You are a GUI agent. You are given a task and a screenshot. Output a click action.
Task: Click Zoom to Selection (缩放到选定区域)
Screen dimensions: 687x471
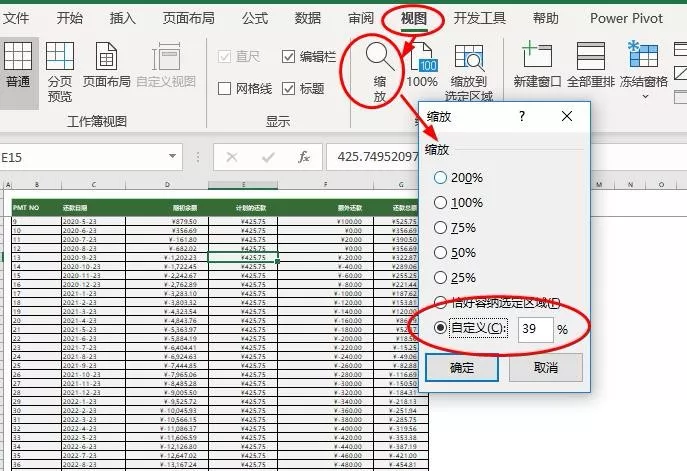coord(469,72)
